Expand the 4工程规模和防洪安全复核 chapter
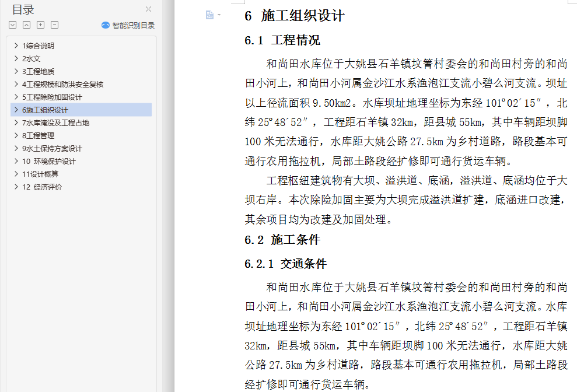This screenshot has width=577, height=392. (16, 84)
